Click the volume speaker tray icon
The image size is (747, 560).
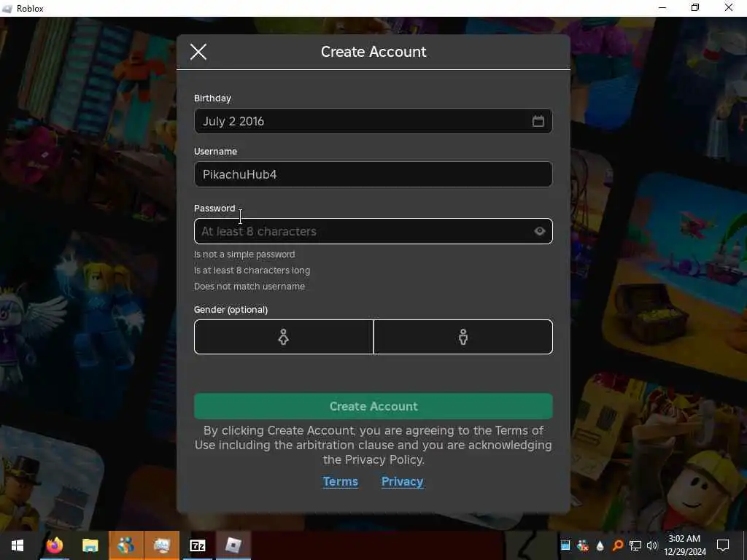(x=651, y=545)
